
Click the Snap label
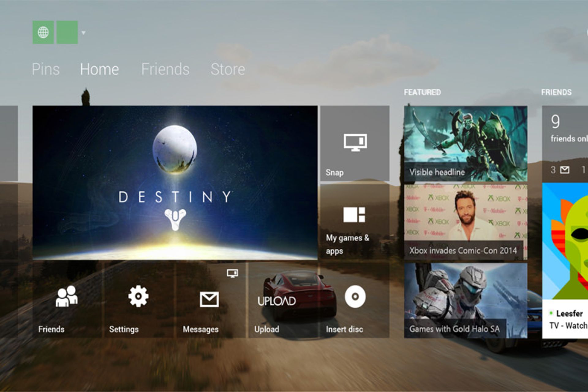[334, 173]
